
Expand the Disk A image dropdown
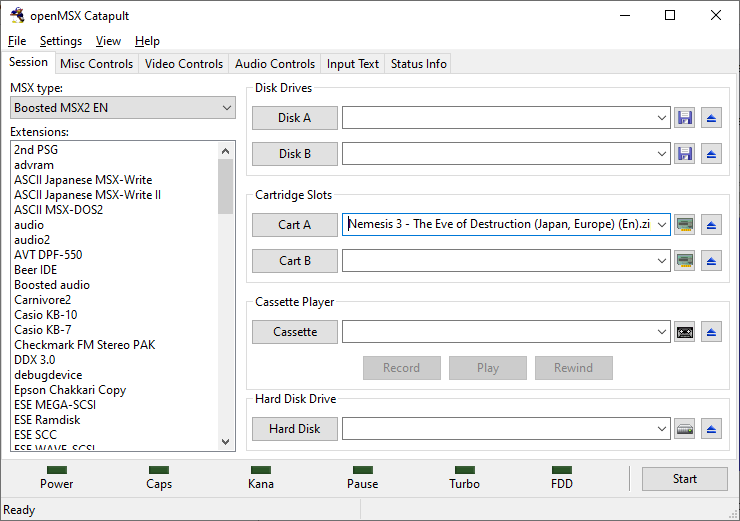pyautogui.click(x=662, y=118)
